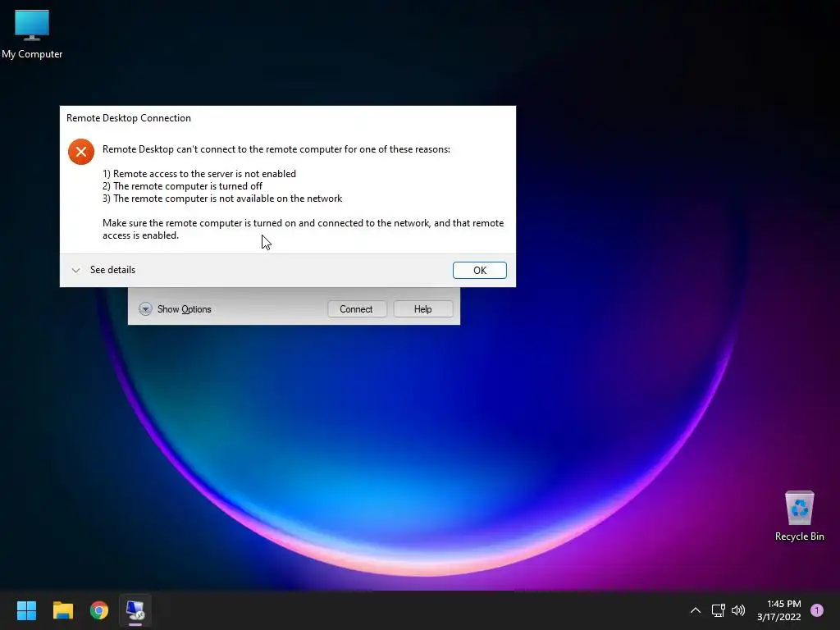Launch Google Chrome from taskbar
Image resolution: width=840 pixels, height=630 pixels.
click(x=99, y=610)
